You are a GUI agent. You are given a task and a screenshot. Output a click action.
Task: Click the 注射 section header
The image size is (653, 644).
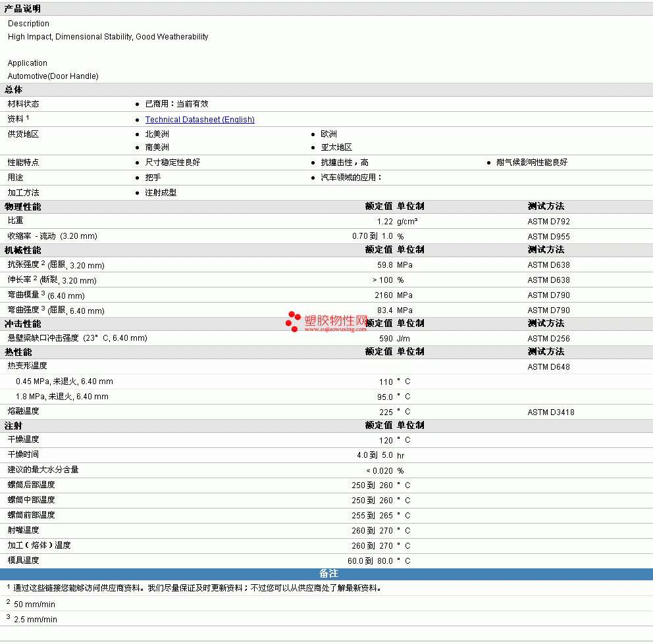point(13,426)
